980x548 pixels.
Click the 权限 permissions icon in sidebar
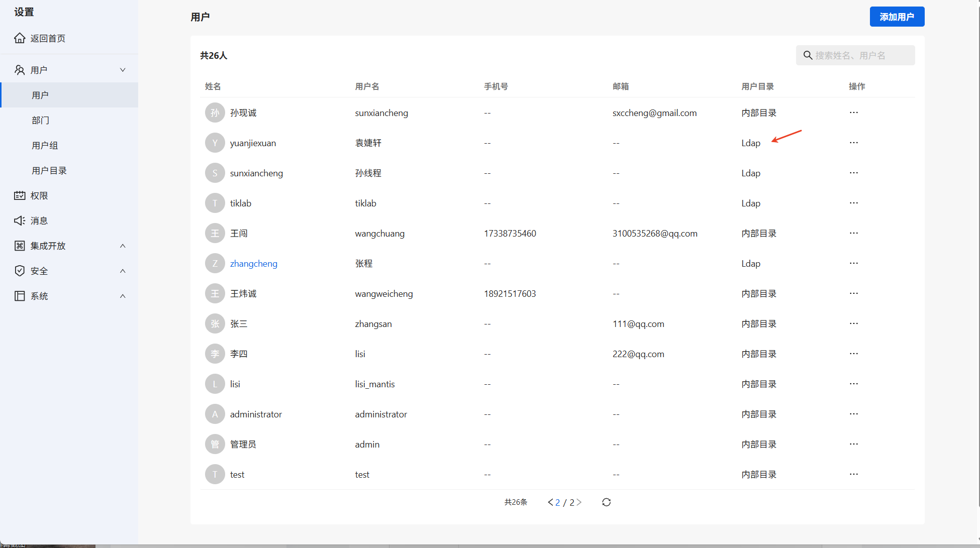point(20,195)
